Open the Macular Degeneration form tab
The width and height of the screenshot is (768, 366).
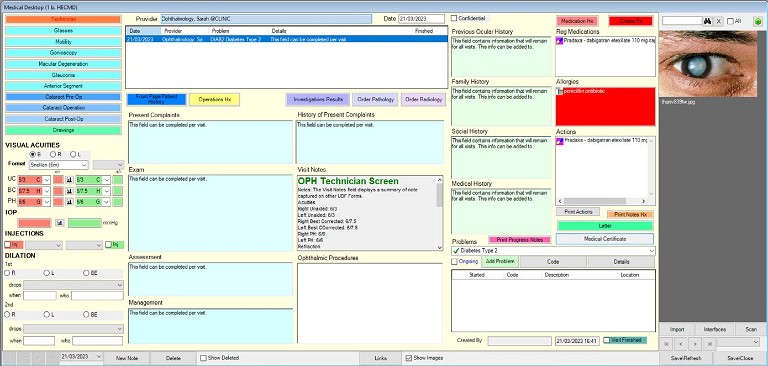coord(63,64)
